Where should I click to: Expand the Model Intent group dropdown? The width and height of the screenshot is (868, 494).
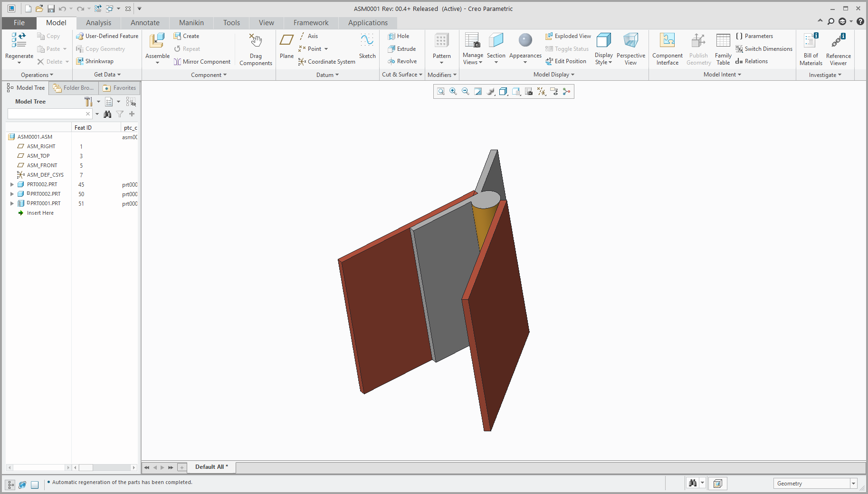click(722, 75)
